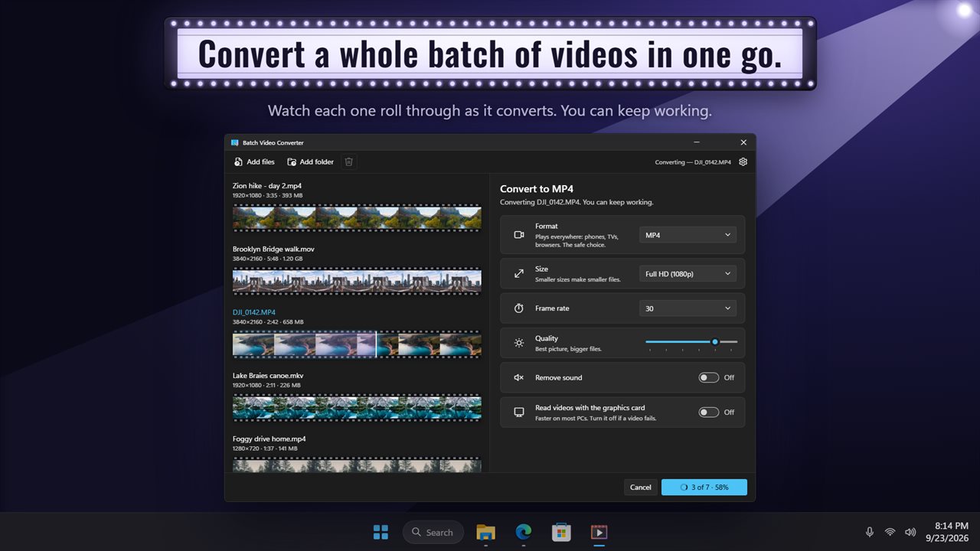This screenshot has width=980, height=551.
Task: Click the blue '3 of 7 · 58%' progress button
Action: pos(704,487)
